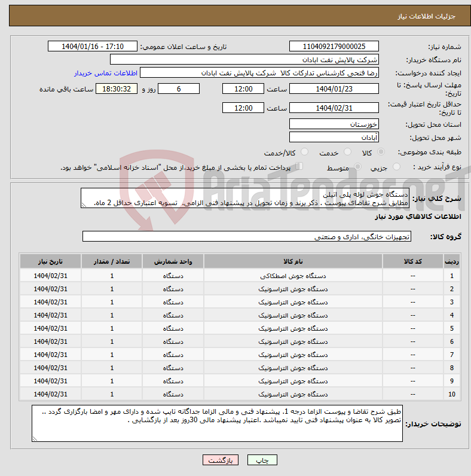Image resolution: width=471 pixels, height=476 pixels.
Task: Click item name in row 8
Action: (x=293, y=368)
